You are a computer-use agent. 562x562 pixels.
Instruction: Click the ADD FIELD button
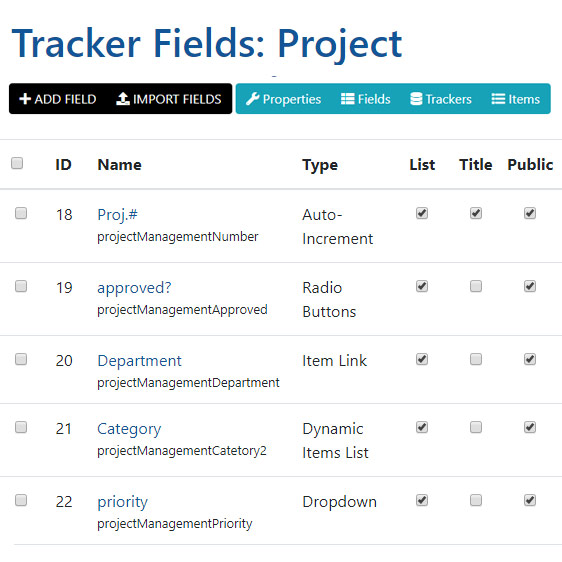(x=58, y=99)
